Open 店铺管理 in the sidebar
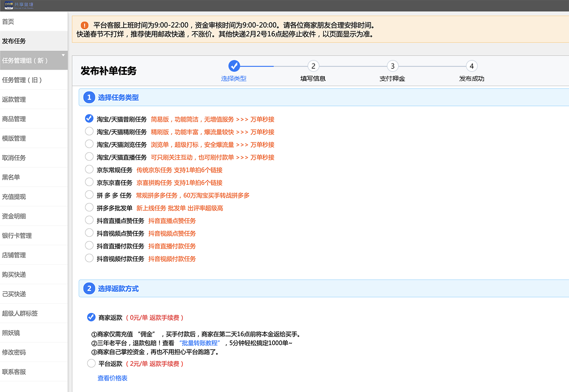 pyautogui.click(x=34, y=255)
